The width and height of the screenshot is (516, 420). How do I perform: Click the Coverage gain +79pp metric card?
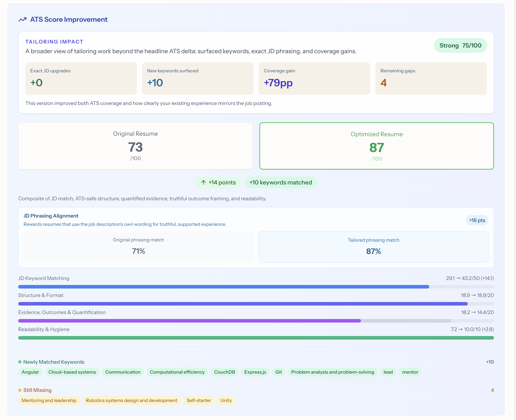click(314, 78)
